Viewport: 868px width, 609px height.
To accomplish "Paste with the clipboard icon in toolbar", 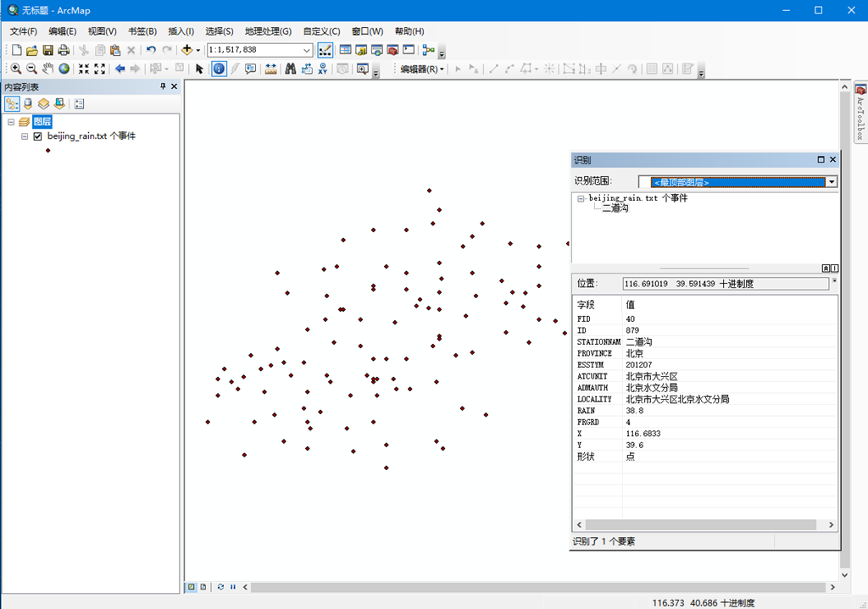I will pyautogui.click(x=115, y=50).
